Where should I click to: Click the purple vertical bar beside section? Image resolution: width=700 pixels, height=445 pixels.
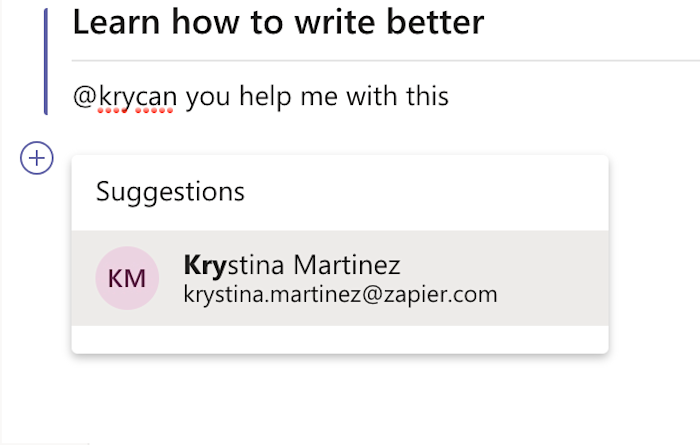[x=46, y=62]
